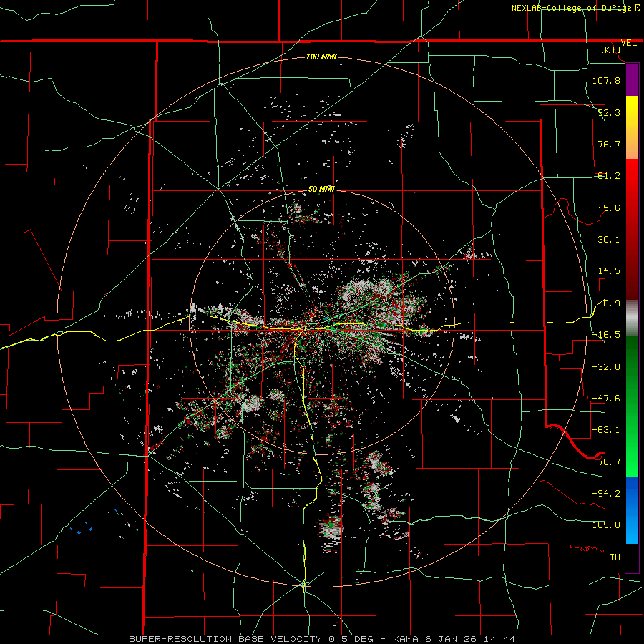Select the 100 NMI range ring label
The width and height of the screenshot is (644, 644).
(x=321, y=57)
